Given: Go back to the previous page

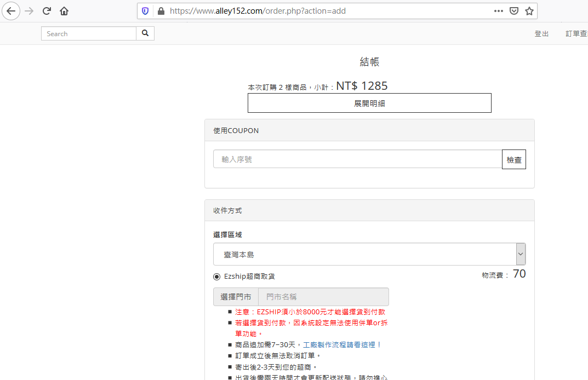Looking at the screenshot, I should click(11, 11).
